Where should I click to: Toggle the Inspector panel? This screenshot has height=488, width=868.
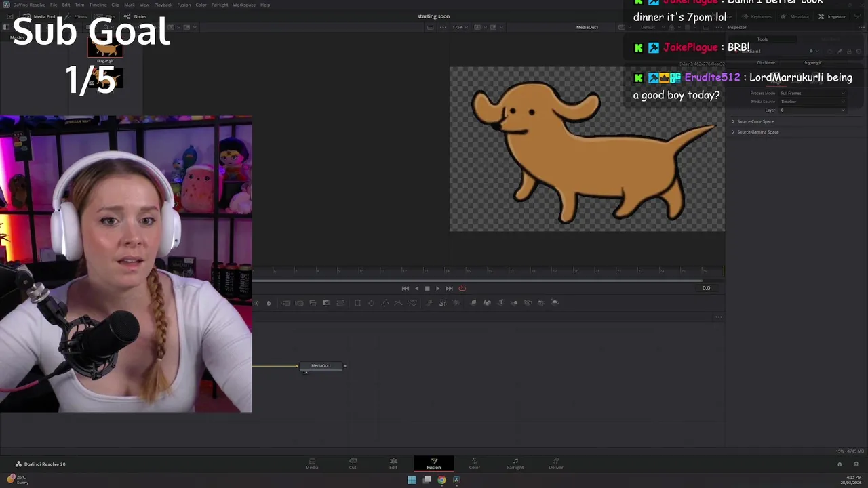point(832,16)
